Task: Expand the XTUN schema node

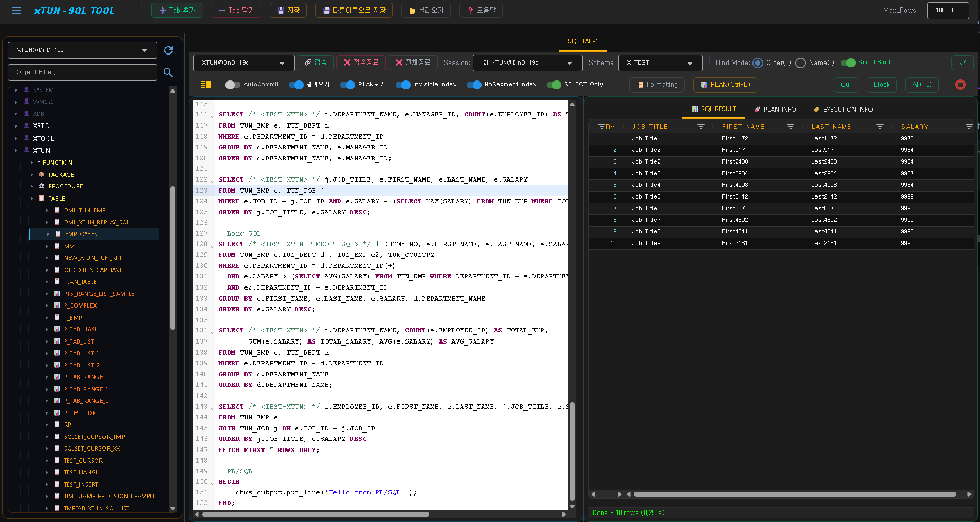Action: click(16, 150)
